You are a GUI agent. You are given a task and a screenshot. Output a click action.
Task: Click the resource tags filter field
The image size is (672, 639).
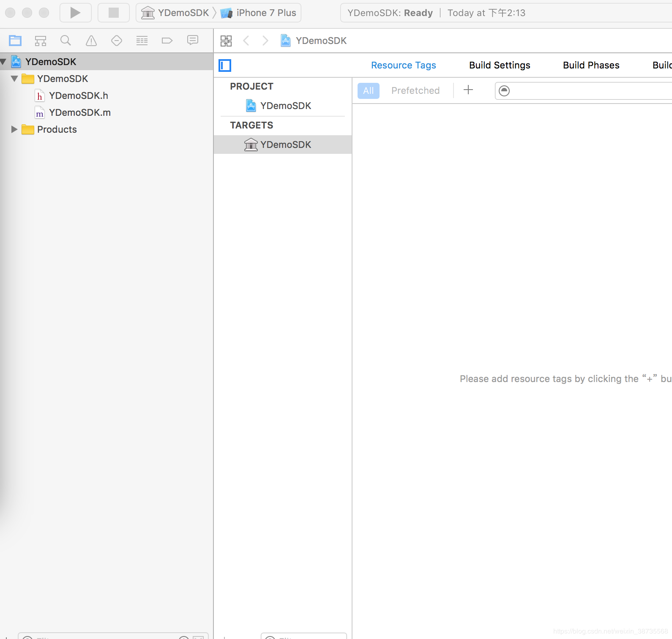[583, 90]
